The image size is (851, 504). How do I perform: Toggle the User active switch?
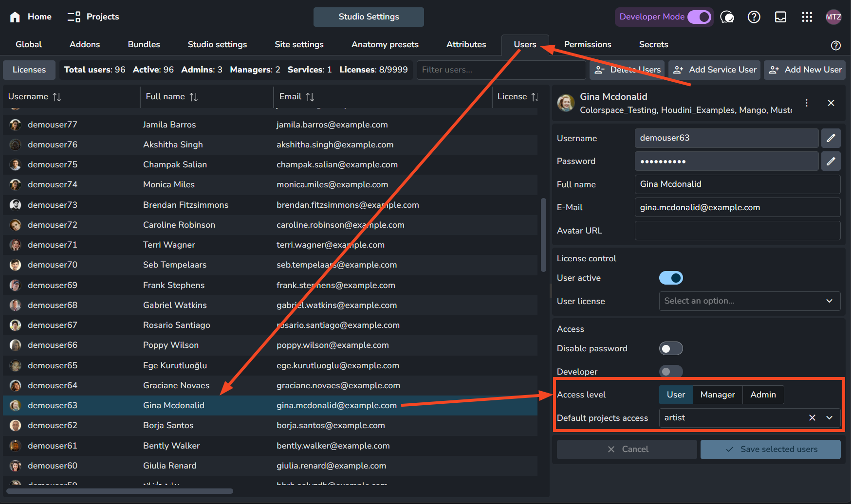(x=670, y=278)
